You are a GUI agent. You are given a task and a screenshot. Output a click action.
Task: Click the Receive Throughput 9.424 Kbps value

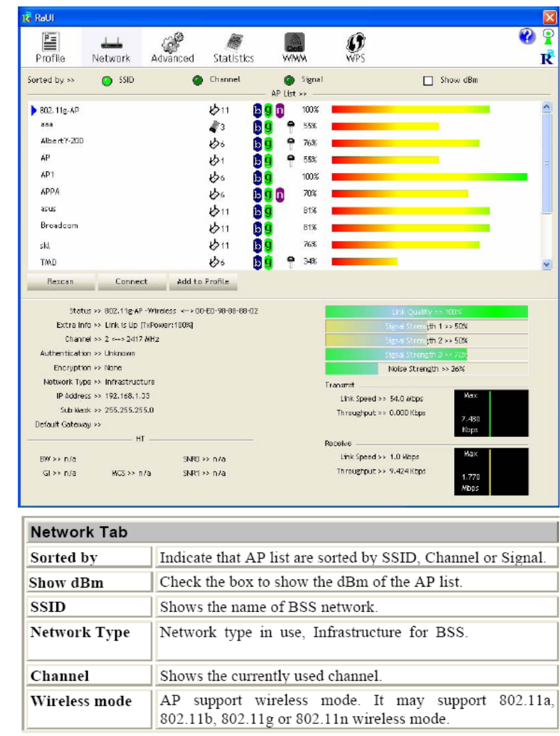(408, 472)
